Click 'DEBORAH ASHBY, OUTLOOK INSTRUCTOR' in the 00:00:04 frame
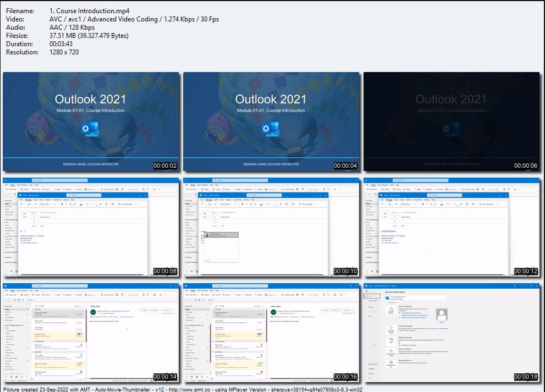 coord(271,164)
